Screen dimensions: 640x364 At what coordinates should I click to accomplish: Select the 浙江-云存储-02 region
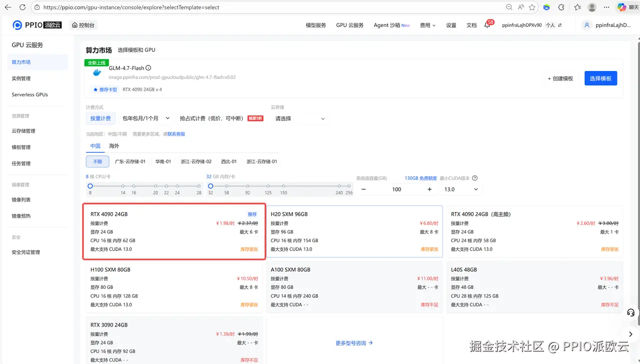click(196, 161)
